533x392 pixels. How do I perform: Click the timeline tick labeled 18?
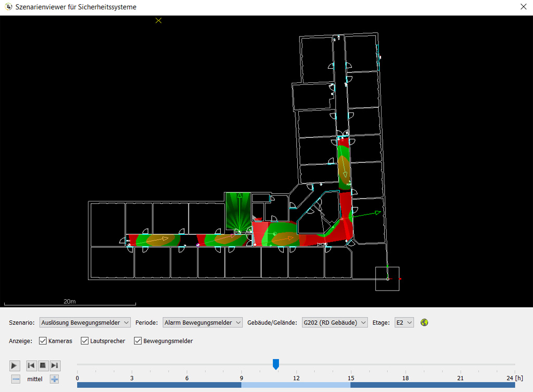click(x=405, y=378)
